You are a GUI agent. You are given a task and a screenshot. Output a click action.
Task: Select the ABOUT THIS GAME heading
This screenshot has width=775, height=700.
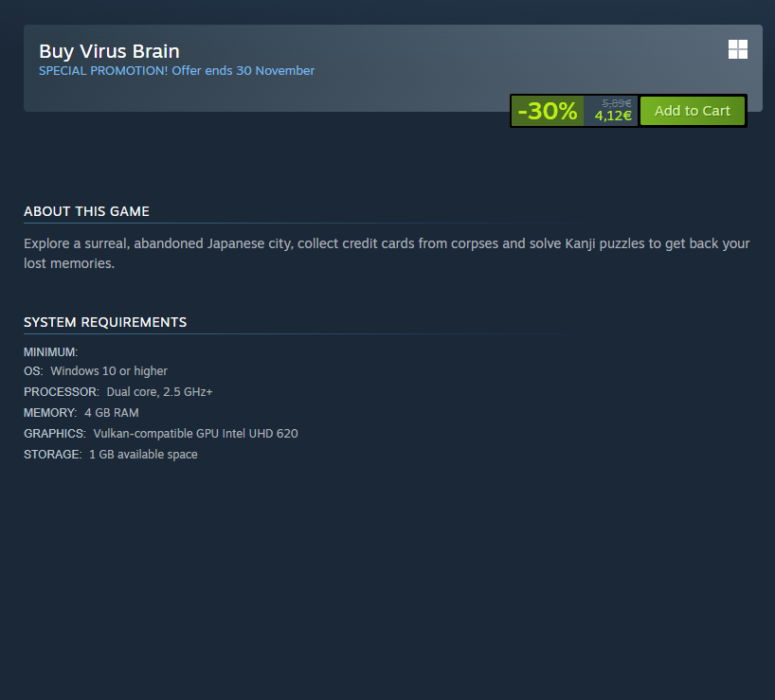point(86,211)
